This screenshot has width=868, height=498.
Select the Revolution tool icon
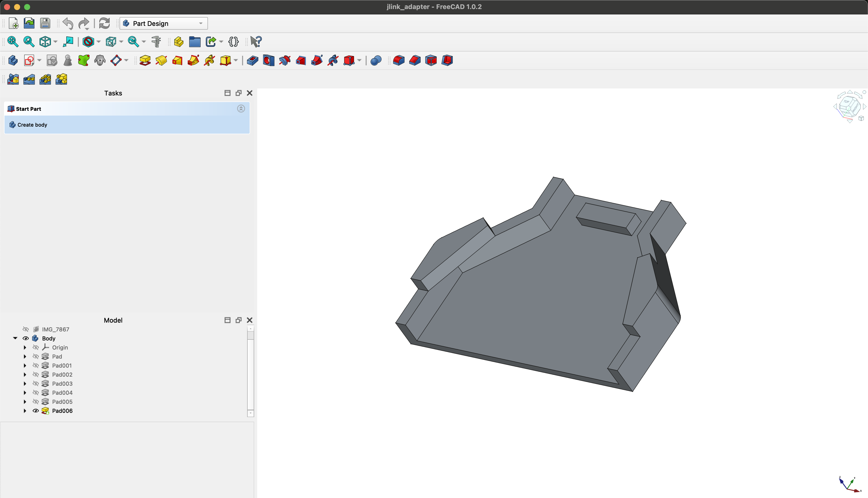tap(161, 61)
